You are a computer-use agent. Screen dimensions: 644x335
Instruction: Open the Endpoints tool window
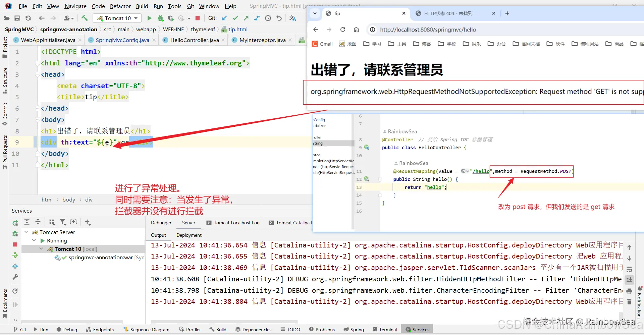pos(100,329)
